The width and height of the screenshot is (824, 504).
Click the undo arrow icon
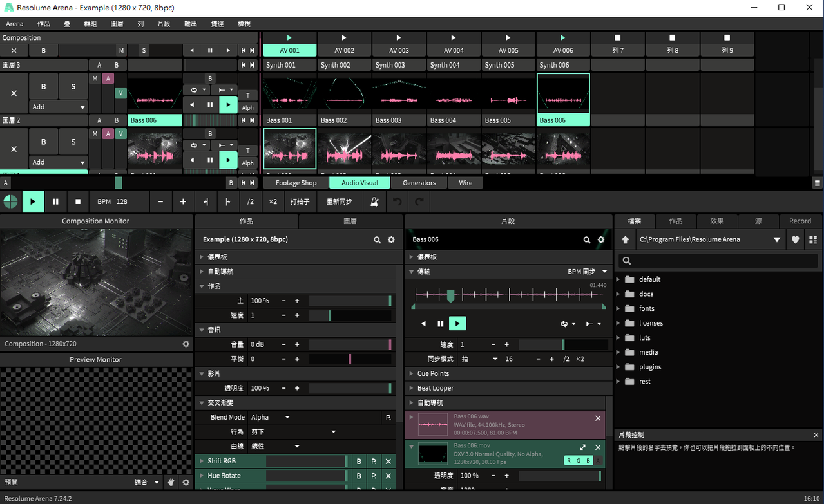[398, 201]
